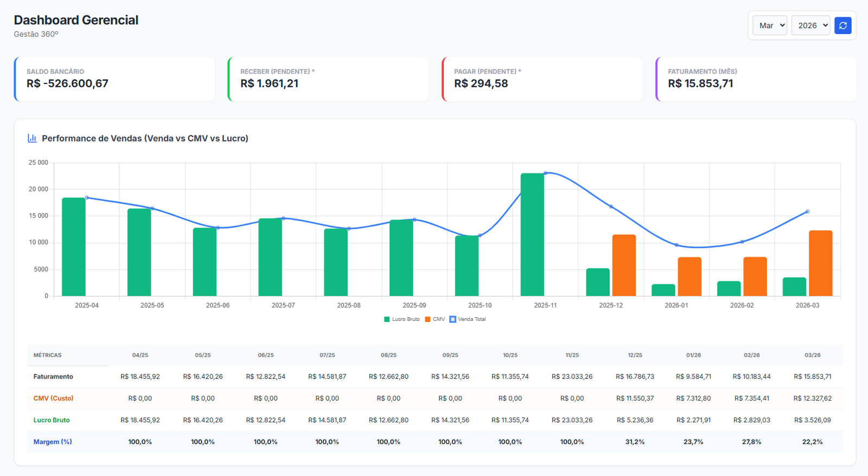Click the blue refresh icon button
The height and width of the screenshot is (476, 868).
(x=843, y=25)
